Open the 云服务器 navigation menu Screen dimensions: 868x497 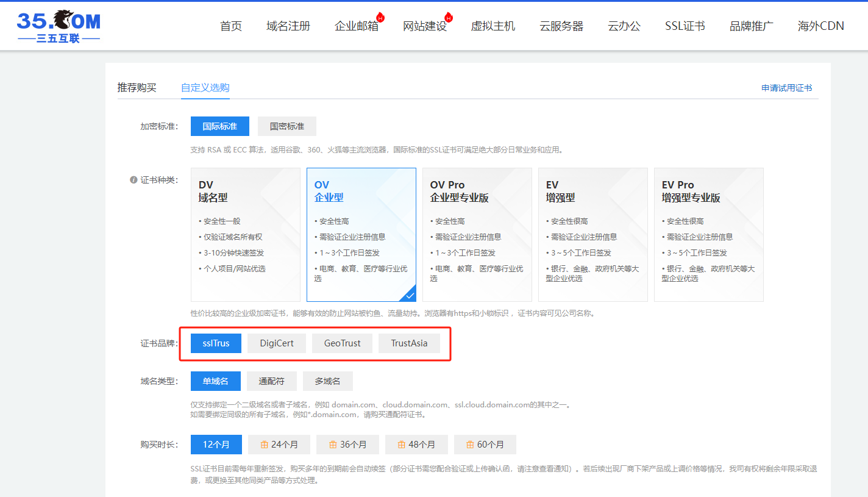(x=561, y=26)
